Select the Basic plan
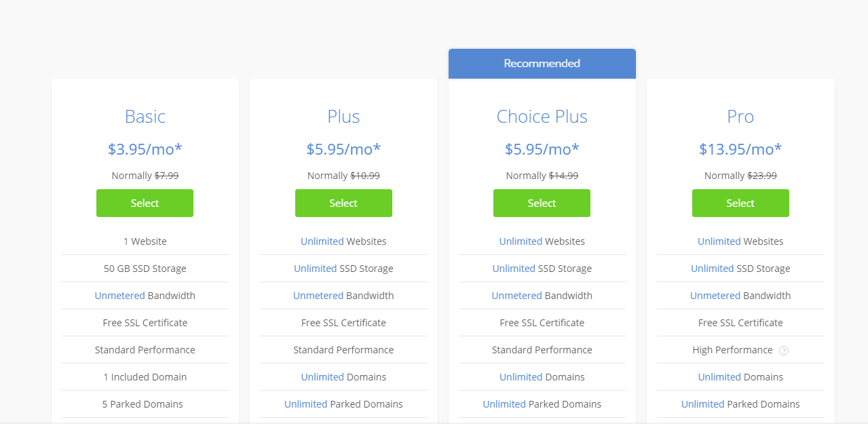 pyautogui.click(x=145, y=203)
